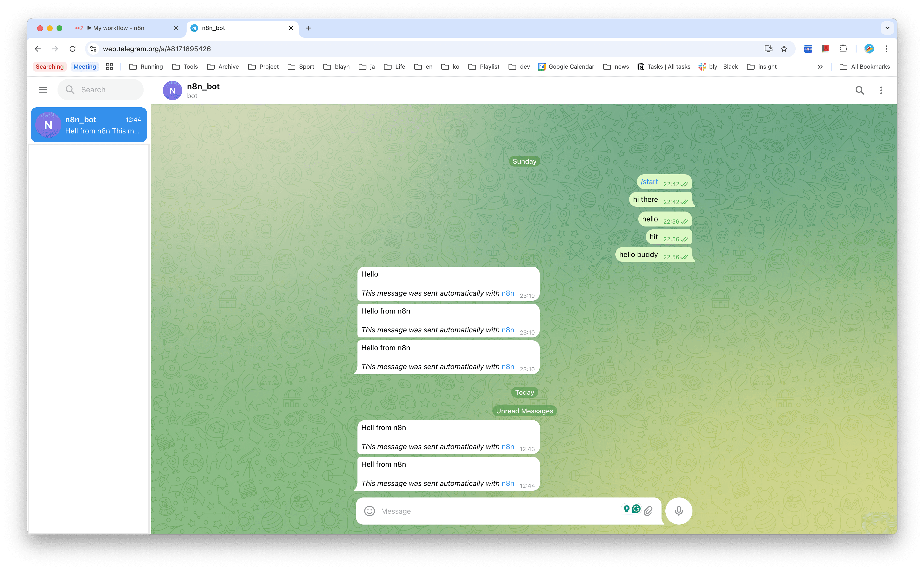
Task: Open the Chrome three-dot menu
Action: 886,49
